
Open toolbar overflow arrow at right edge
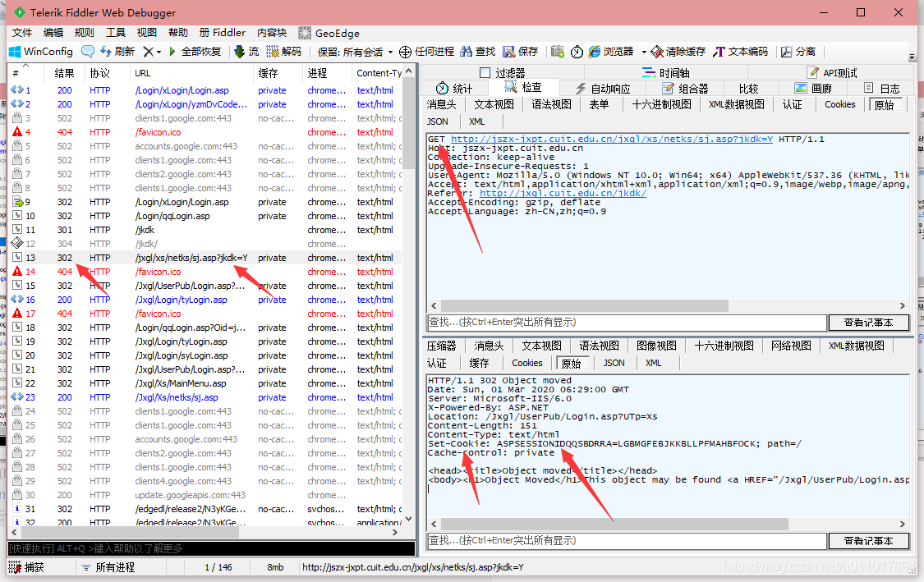pos(913,57)
